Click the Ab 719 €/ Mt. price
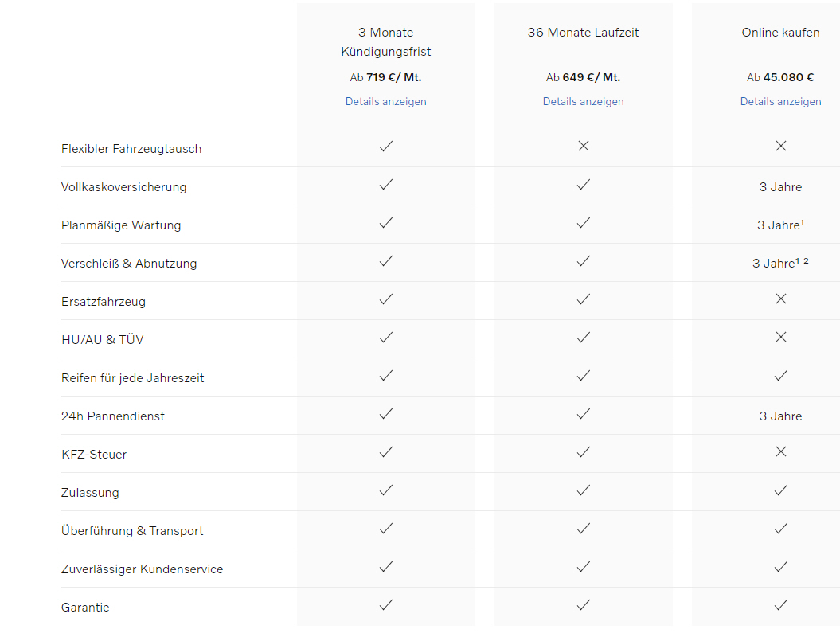The height and width of the screenshot is (633, 840). pyautogui.click(x=386, y=77)
